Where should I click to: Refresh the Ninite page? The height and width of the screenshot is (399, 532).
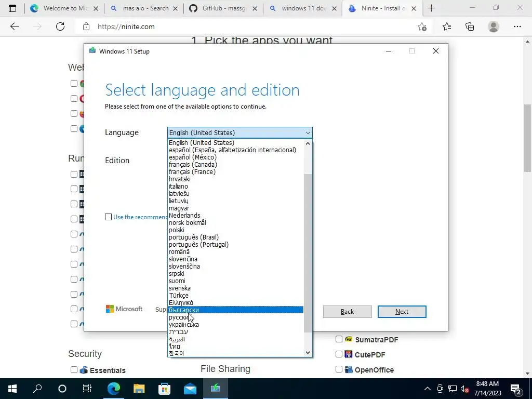(x=60, y=26)
